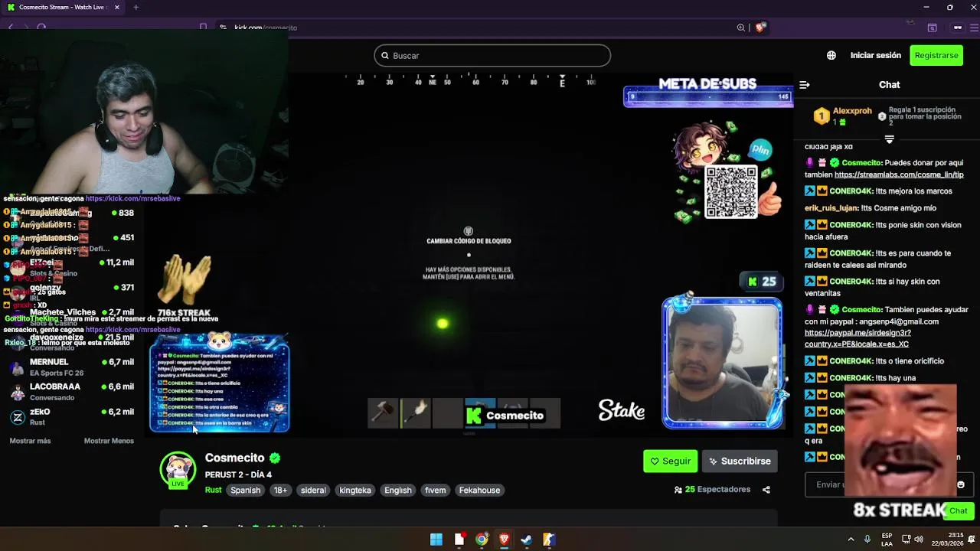Open ESP LAA keyboard language switcher
Image resolution: width=980 pixels, height=551 pixels.
coord(887,539)
